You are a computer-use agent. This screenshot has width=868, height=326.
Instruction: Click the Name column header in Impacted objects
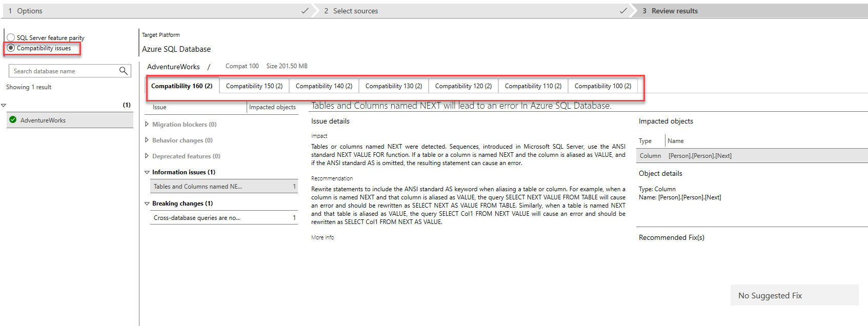pyautogui.click(x=676, y=141)
